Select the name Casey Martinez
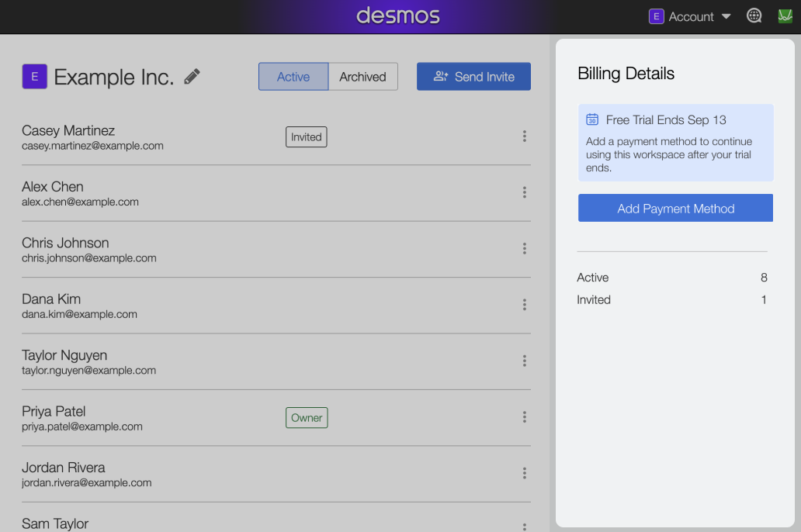801x532 pixels. point(68,131)
